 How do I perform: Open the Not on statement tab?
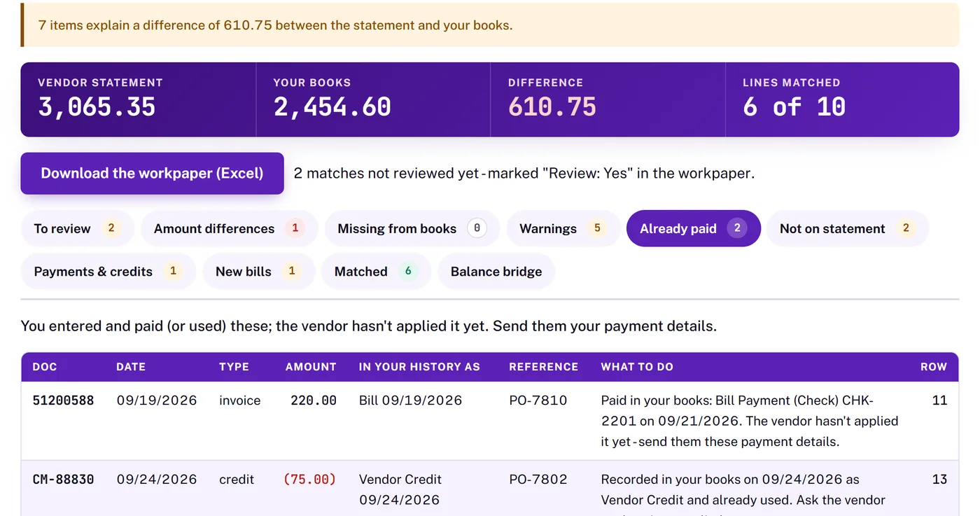[x=848, y=228]
